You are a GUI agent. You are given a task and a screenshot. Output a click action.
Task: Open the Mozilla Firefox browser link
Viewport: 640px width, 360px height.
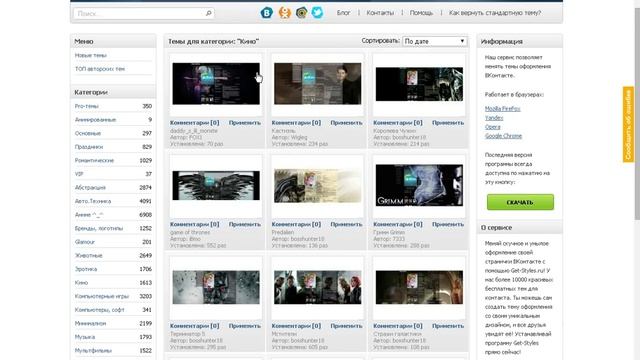coord(502,109)
